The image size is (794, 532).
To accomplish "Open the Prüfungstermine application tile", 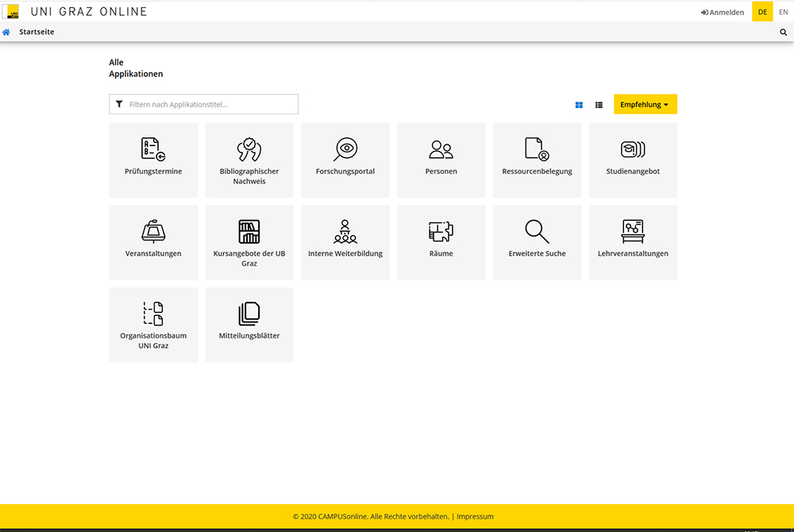I will (153, 160).
